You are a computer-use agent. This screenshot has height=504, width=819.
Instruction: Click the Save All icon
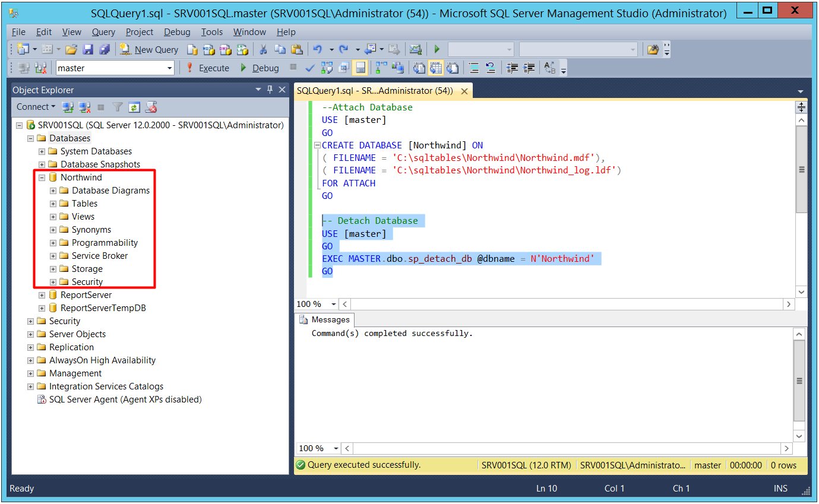pyautogui.click(x=105, y=50)
